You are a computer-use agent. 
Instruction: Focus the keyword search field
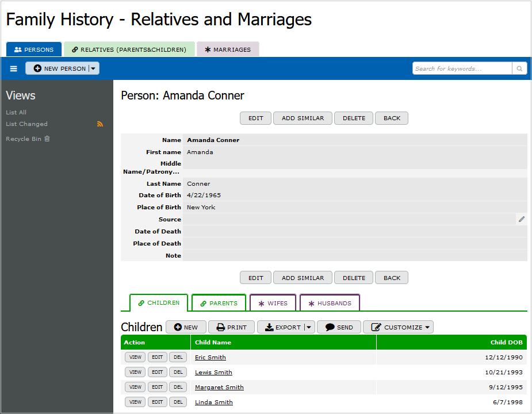pos(462,68)
